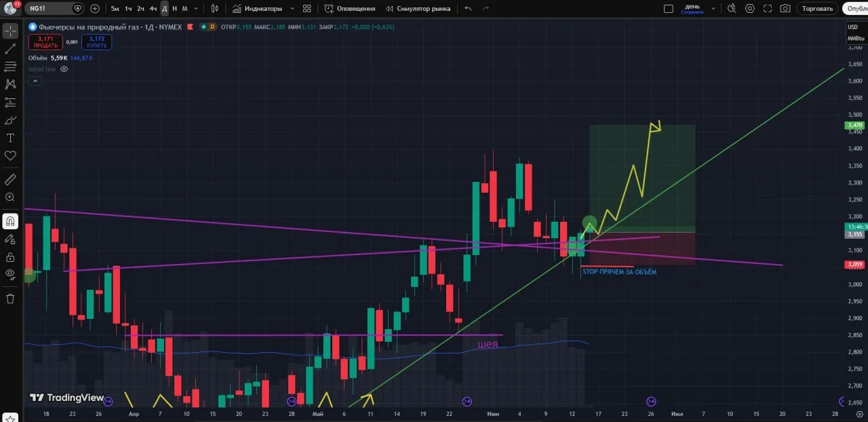This screenshot has height=422, width=868.
Task: Toggle visibility of holod line indicator
Action: (64, 69)
